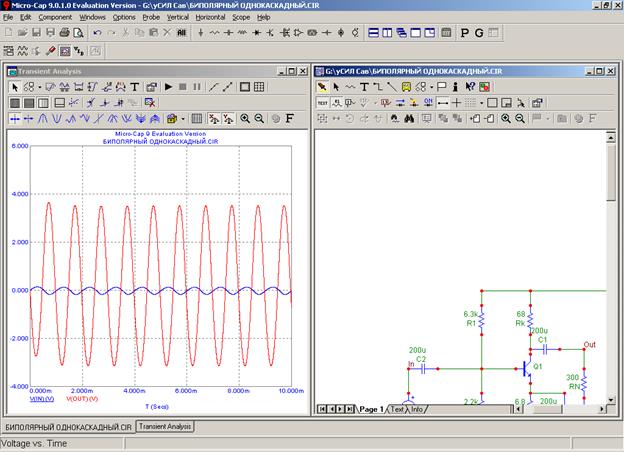Select the Resistor component icon

[214, 33]
